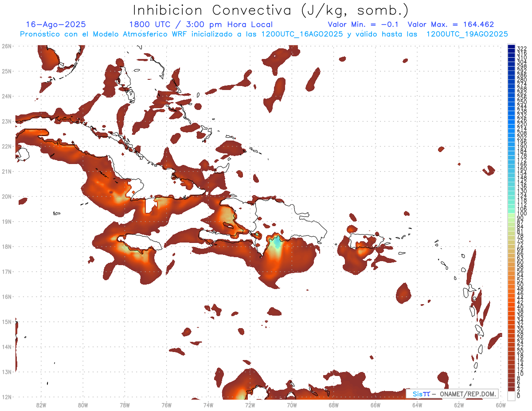Click the 15N latitude label
Image resolution: width=532 pixels, height=411 pixels.
(6, 321)
